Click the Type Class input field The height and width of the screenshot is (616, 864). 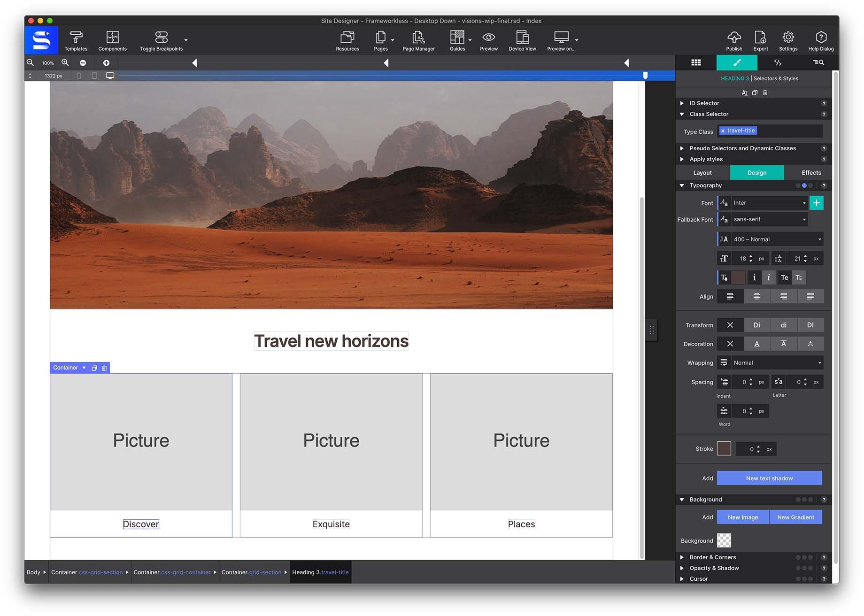click(771, 131)
